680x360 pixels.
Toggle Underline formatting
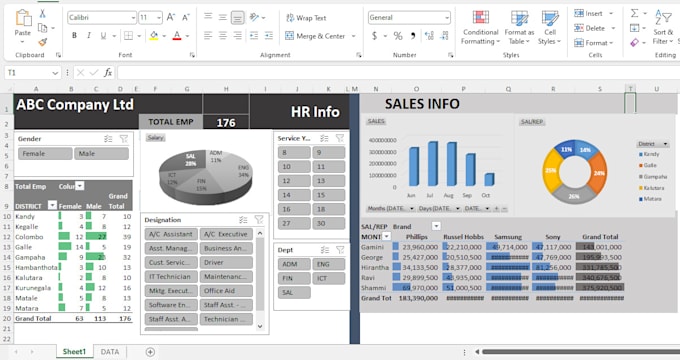coord(103,36)
